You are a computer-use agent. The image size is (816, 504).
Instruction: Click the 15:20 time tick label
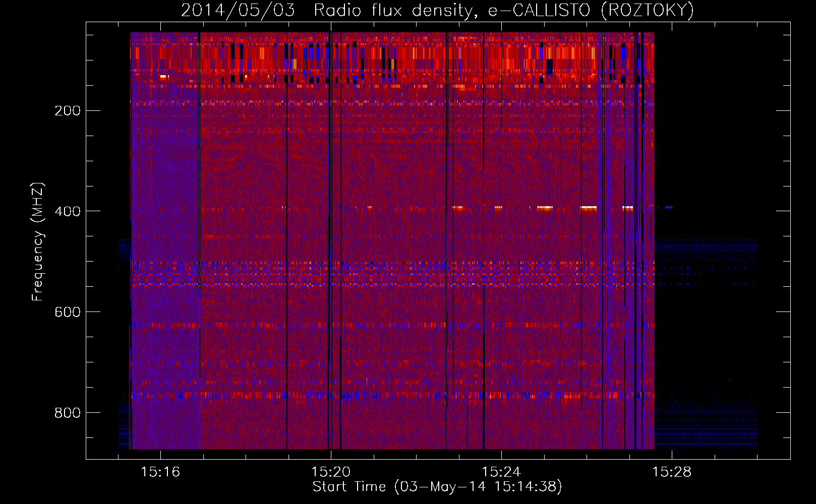pos(331,472)
